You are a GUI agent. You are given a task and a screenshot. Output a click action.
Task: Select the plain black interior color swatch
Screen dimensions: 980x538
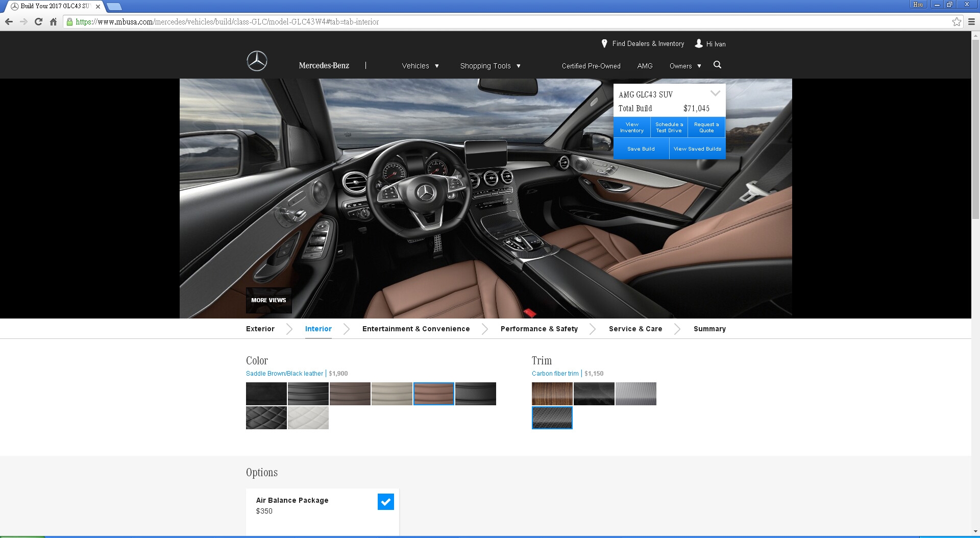(266, 394)
